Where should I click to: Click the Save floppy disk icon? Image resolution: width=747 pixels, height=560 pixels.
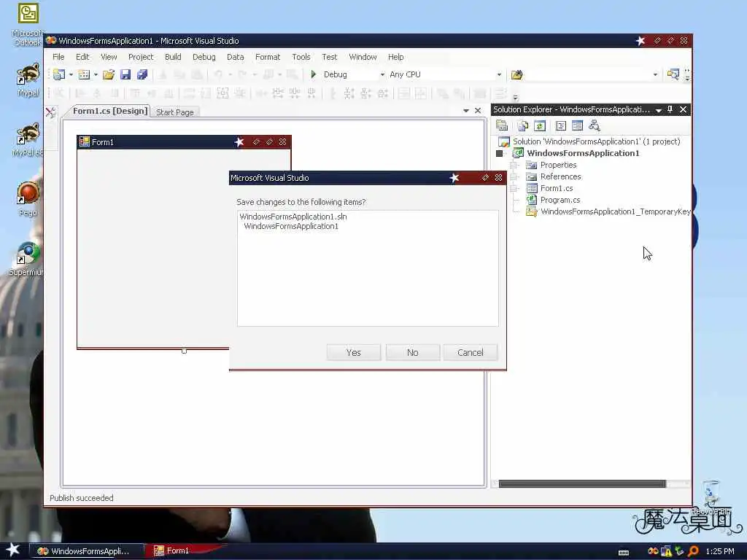(125, 74)
